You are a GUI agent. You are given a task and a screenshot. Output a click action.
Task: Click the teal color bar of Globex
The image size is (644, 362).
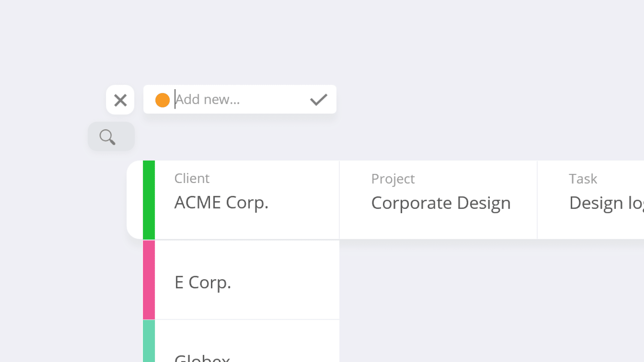tap(149, 341)
